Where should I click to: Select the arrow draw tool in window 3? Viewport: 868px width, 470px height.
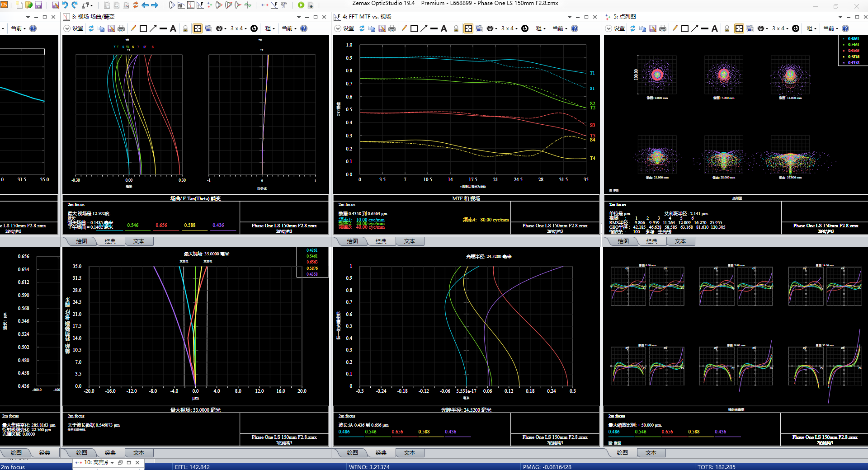click(x=153, y=28)
